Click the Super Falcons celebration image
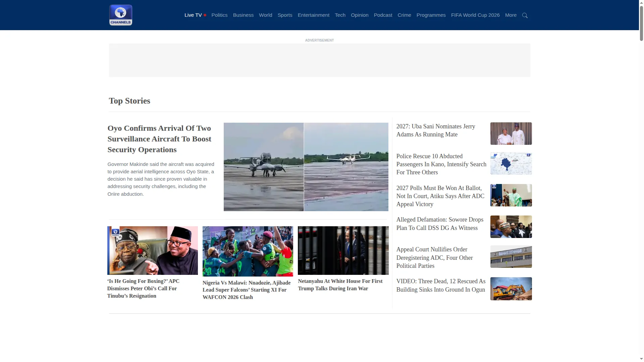This screenshot has width=644, height=362. coord(248,251)
